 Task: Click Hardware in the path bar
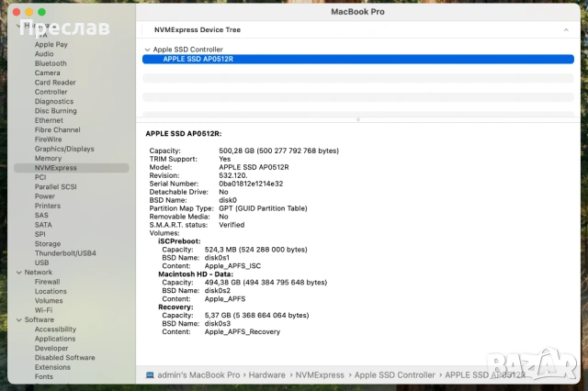tap(267, 374)
